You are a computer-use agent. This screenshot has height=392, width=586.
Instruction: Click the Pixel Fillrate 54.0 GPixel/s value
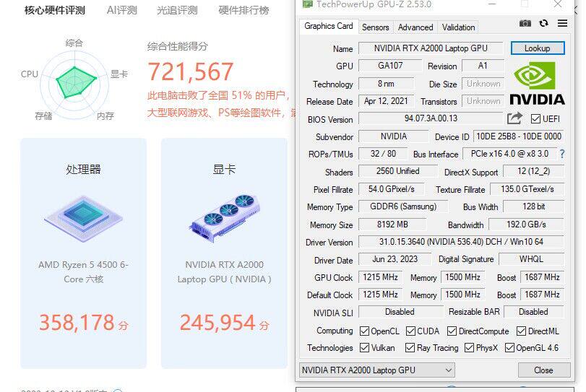tap(392, 189)
